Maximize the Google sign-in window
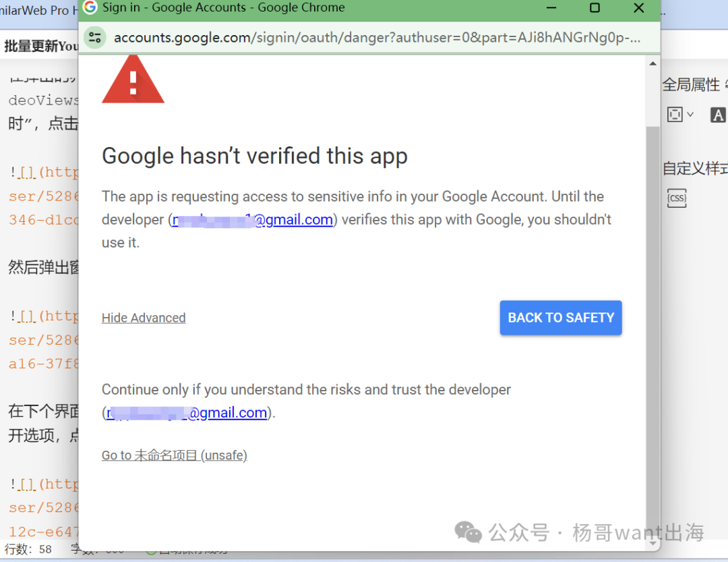Screen dimensions: 728x562 595,8
